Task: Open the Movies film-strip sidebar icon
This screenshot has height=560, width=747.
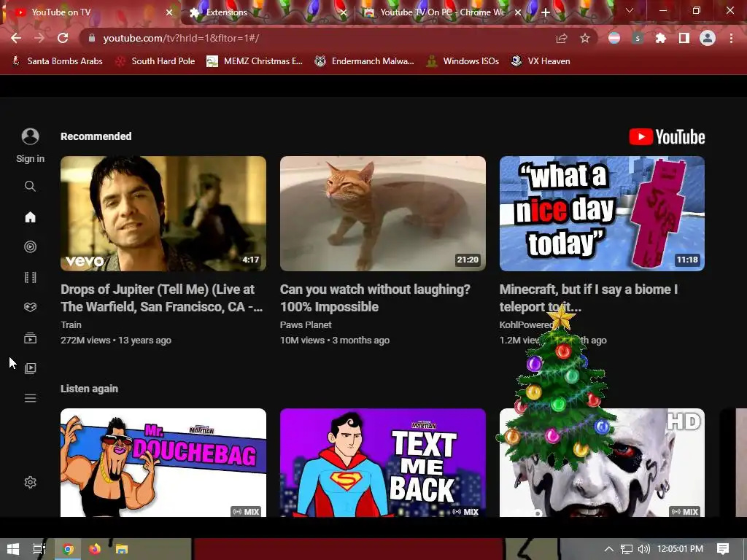Action: coord(30,277)
